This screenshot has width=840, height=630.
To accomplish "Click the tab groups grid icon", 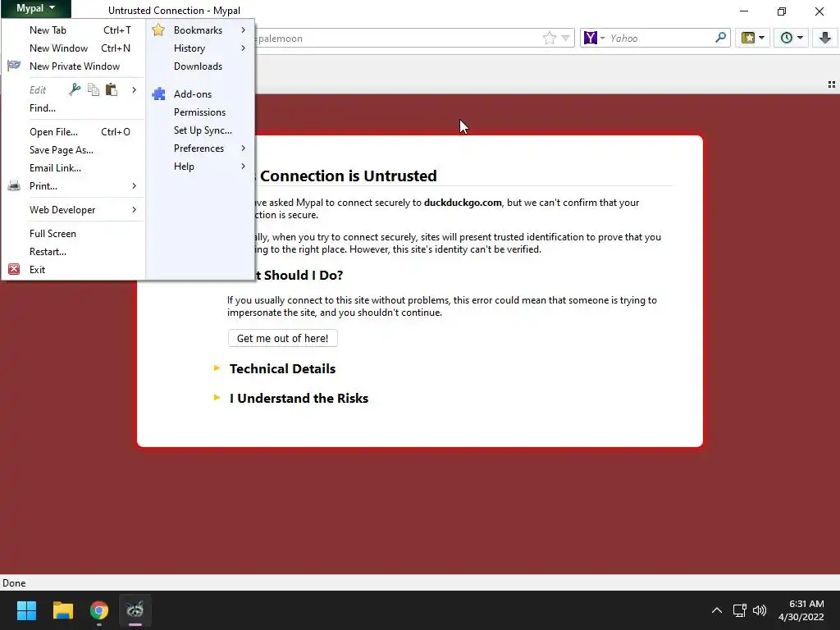I will [x=832, y=84].
